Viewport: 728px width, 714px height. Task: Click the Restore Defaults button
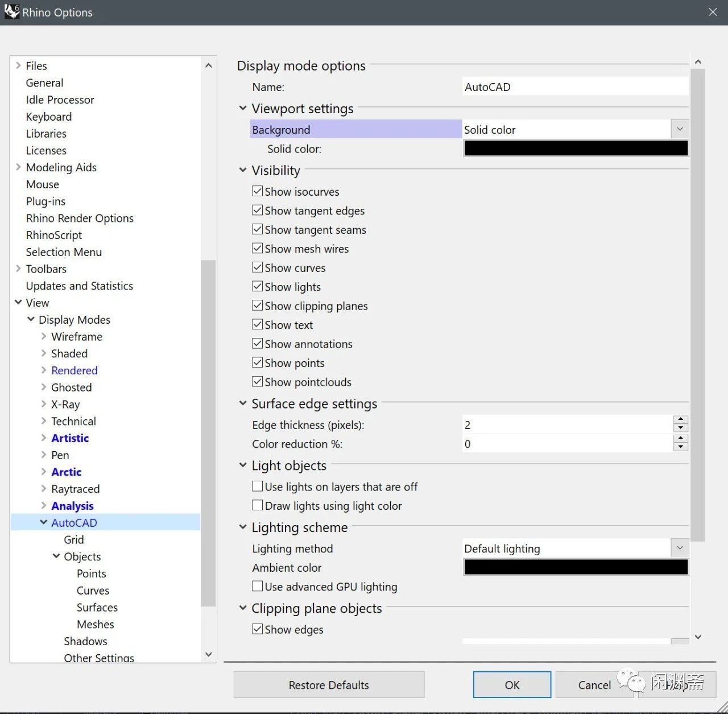point(329,685)
